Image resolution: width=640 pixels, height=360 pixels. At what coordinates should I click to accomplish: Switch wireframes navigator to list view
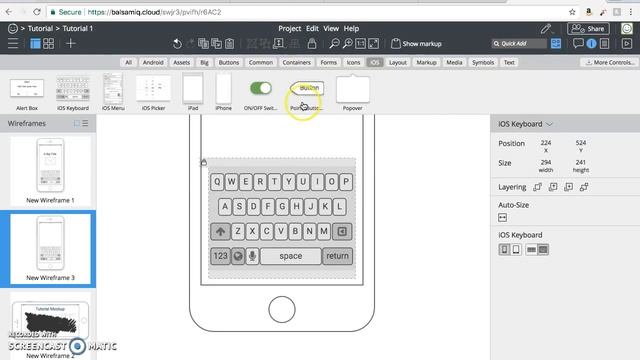pos(85,123)
